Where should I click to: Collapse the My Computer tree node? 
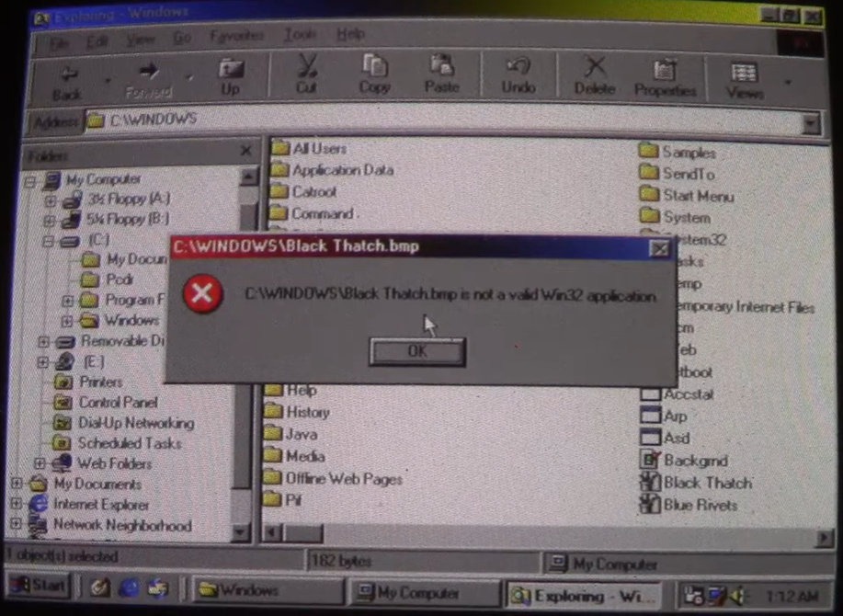[x=30, y=182]
